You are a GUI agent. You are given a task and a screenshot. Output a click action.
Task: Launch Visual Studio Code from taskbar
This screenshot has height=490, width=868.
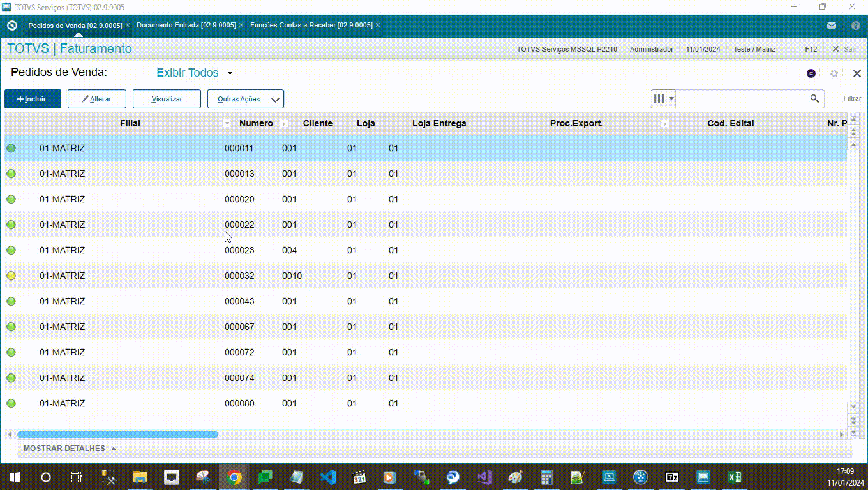[328, 477]
